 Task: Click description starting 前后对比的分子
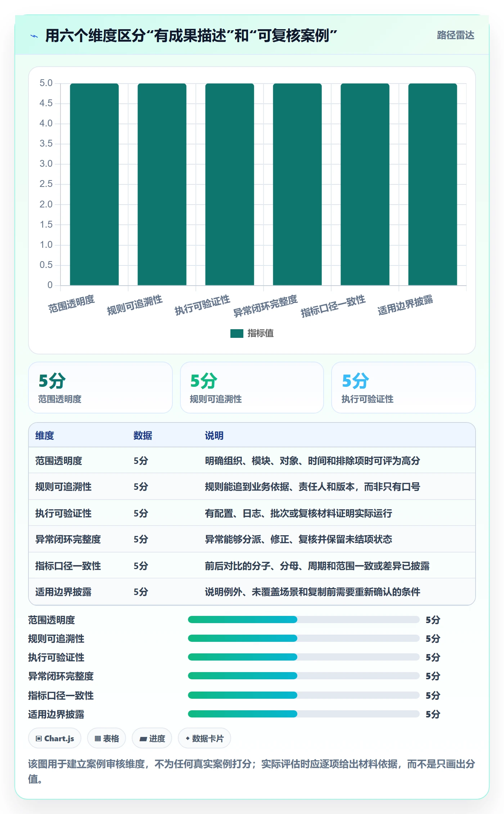point(317,566)
